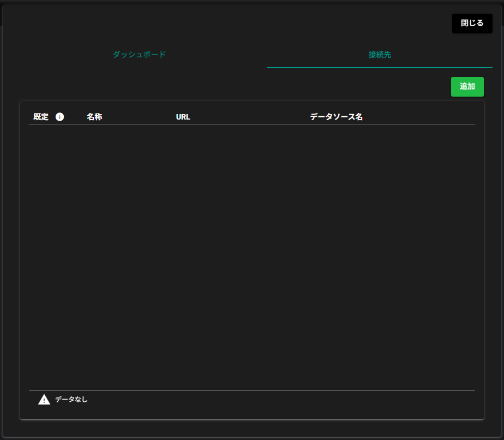
Task: Click the warning triangle icon
Action: [x=44, y=400]
